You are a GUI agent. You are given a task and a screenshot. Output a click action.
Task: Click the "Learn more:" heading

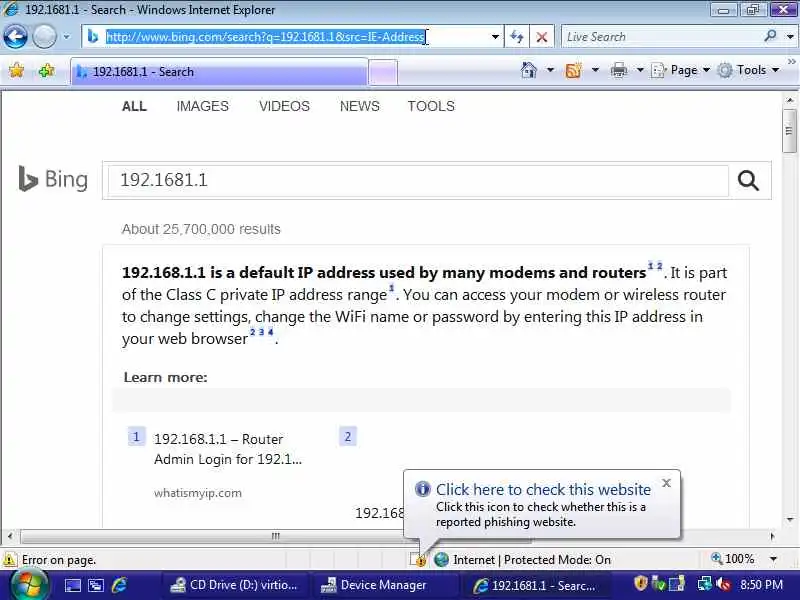point(165,377)
